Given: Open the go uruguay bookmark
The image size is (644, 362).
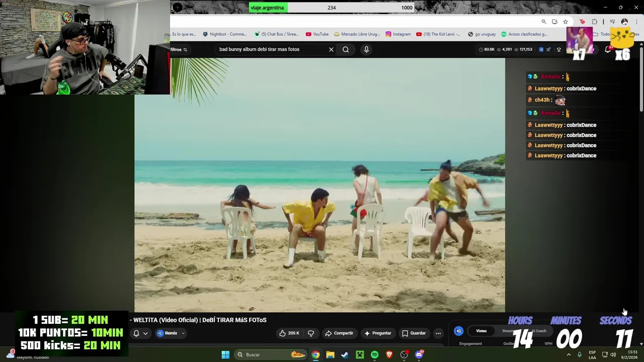Looking at the screenshot, I should 481,34.
